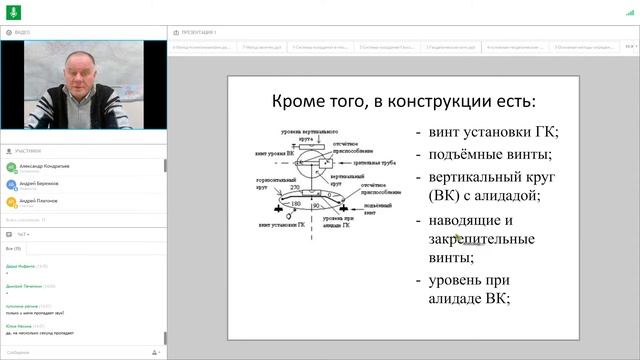Click the УЧАСТНИКИ panel title
This screenshot has height=360, width=640.
click(x=28, y=151)
